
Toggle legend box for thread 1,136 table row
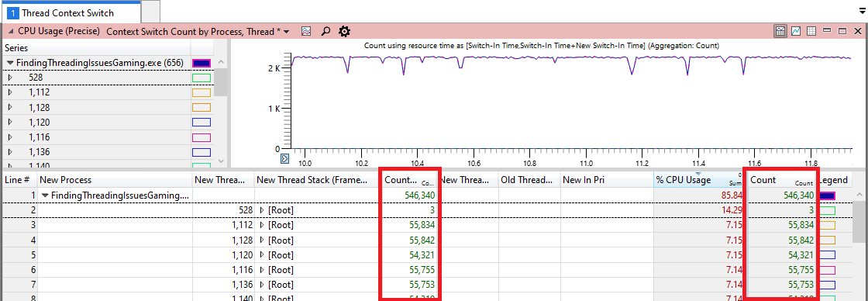828,285
